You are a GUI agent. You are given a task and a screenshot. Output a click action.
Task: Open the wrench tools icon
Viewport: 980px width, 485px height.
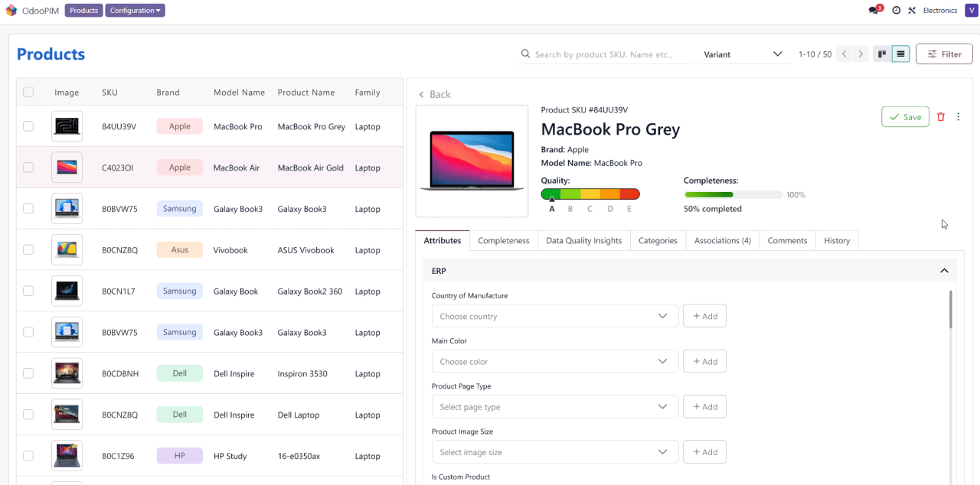click(x=912, y=11)
